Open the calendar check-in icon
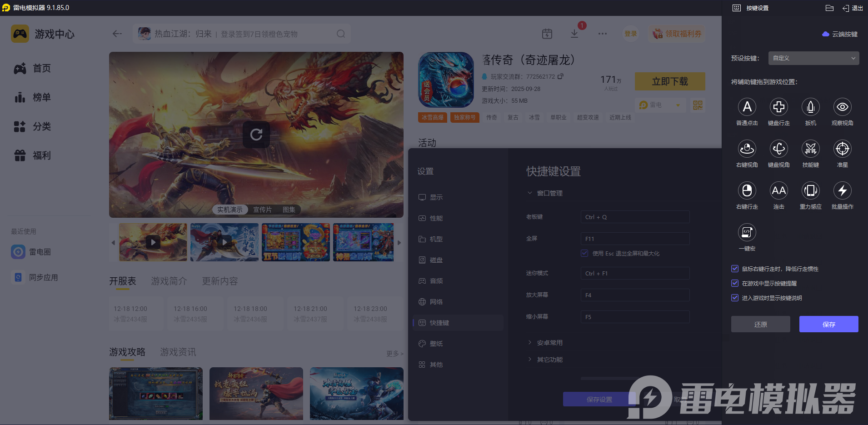The width and height of the screenshot is (868, 425). coord(547,34)
